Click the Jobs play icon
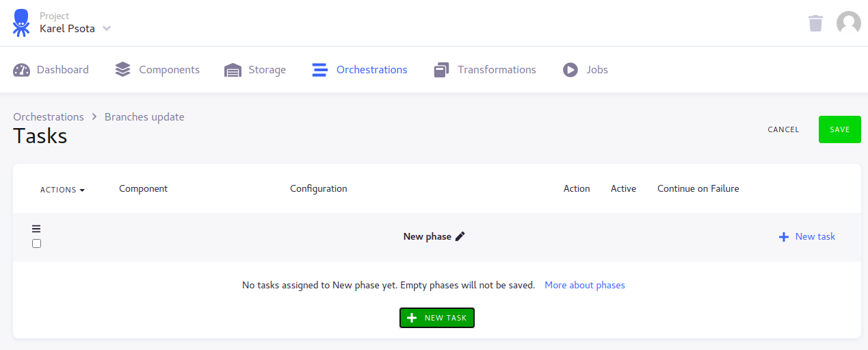 coord(570,70)
